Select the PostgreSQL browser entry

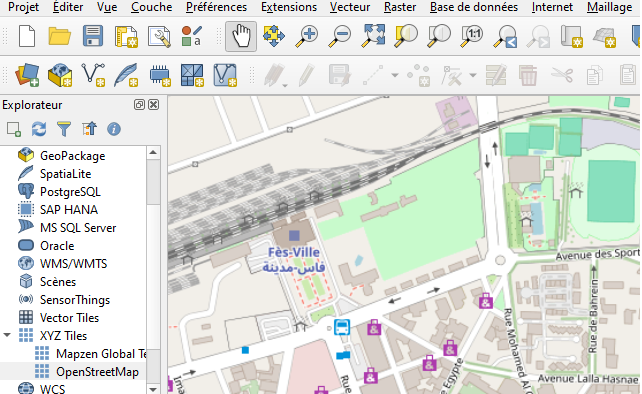(70, 192)
